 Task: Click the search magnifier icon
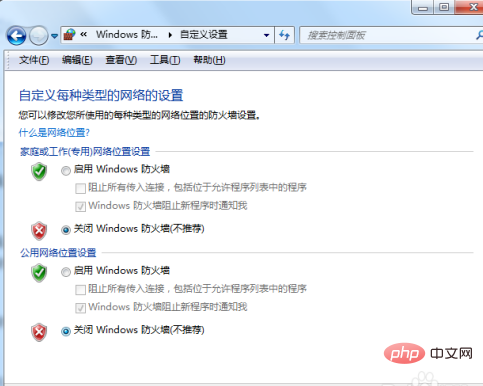point(479,35)
